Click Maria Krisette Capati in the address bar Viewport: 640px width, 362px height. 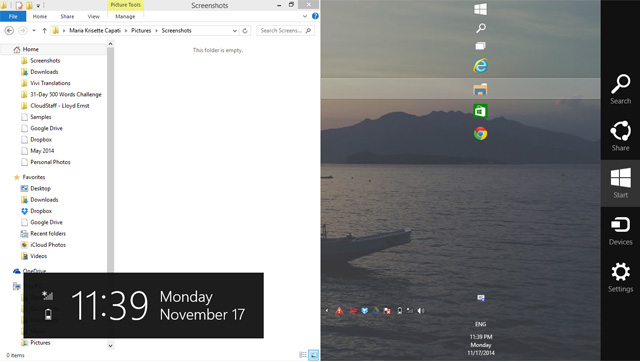95,31
